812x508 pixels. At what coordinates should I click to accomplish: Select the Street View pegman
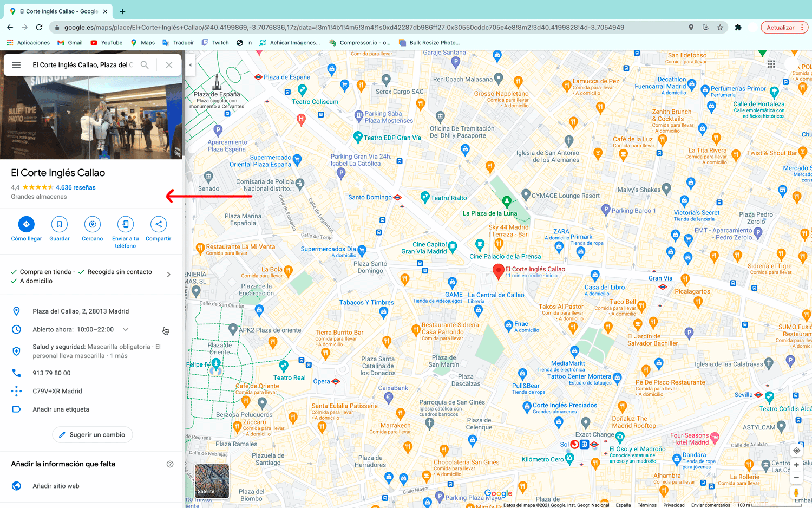796,492
